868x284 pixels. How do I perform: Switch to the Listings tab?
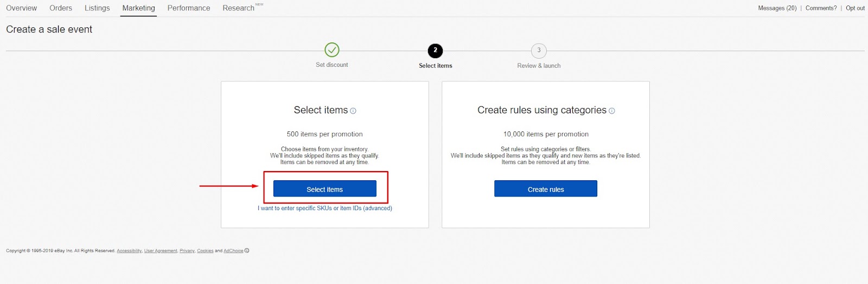pyautogui.click(x=97, y=8)
